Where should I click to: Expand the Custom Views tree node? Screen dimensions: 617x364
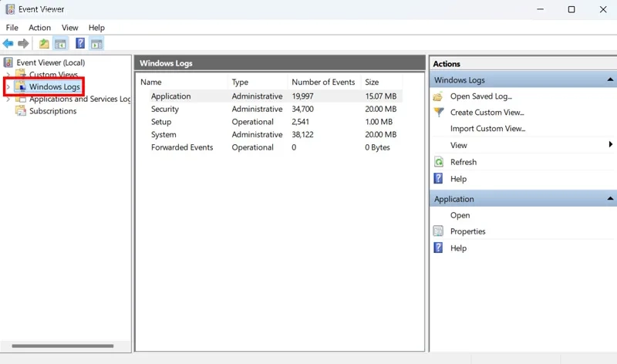click(x=8, y=74)
